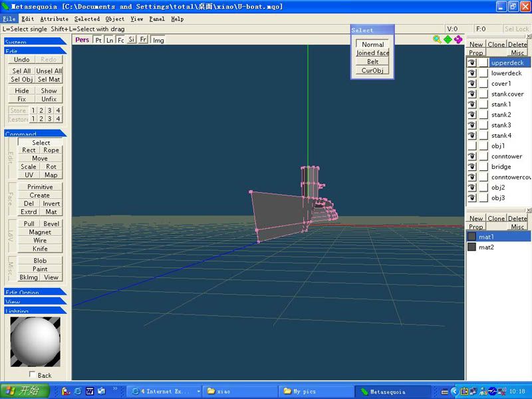Collapse the System panel header
This screenshot has height=399, width=532.
click(x=35, y=41)
